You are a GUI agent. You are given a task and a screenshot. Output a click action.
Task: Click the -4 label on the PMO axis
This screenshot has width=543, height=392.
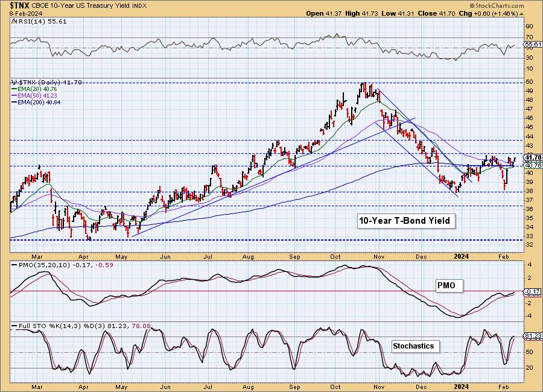point(530,316)
